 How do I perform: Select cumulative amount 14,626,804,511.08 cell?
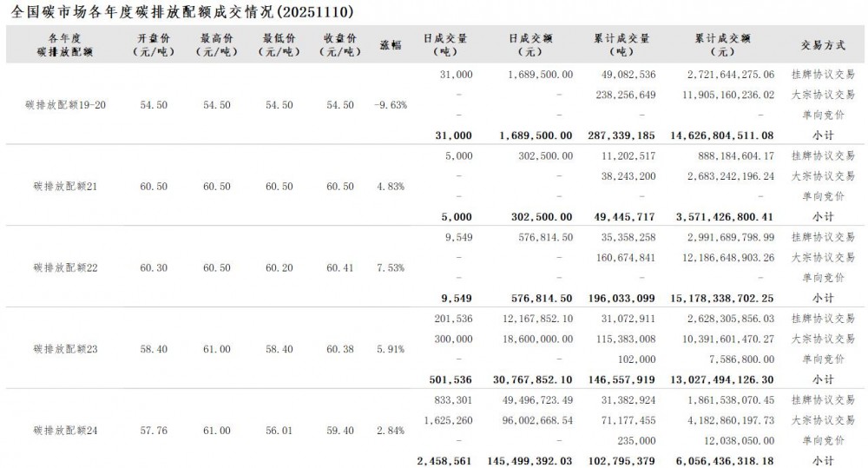tap(717, 135)
